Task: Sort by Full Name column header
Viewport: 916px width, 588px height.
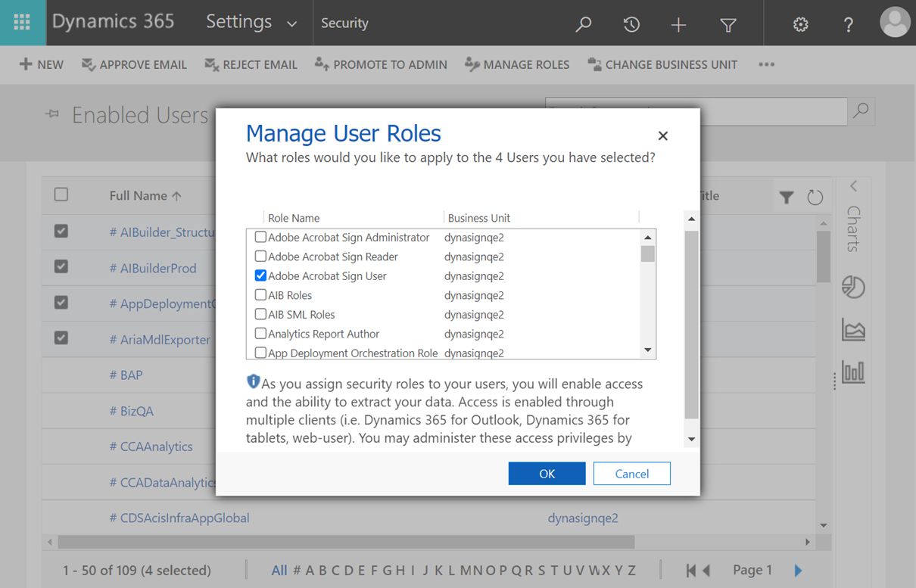Action: click(x=145, y=195)
